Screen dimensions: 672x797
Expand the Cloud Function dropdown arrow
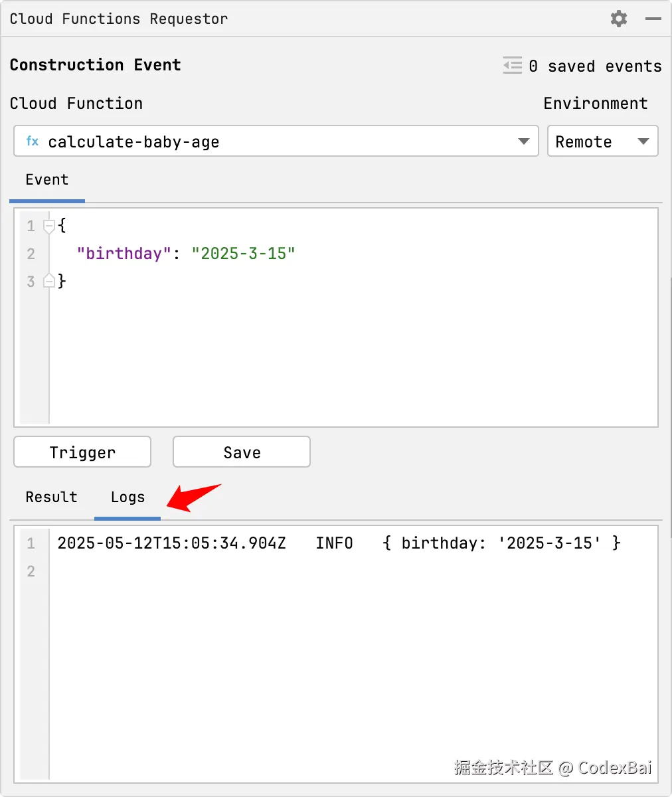[x=523, y=141]
